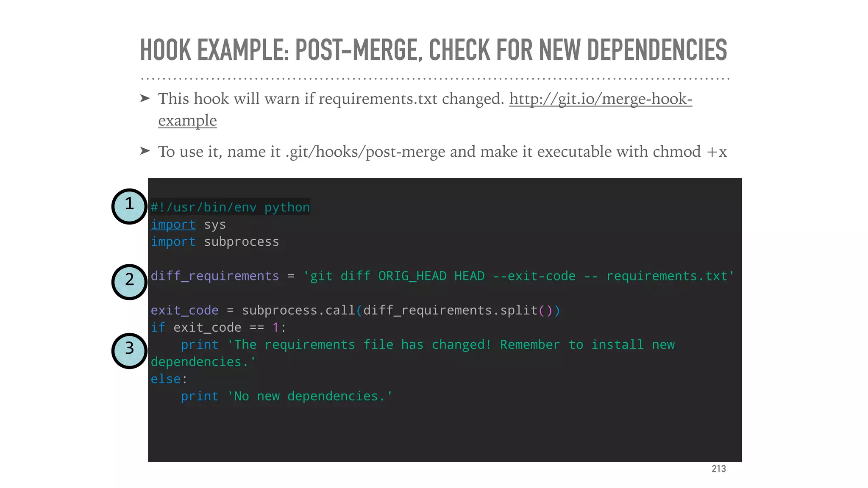Click the 'dependencies.' wrapped string line
This screenshot has width=868, height=488.
pos(203,362)
